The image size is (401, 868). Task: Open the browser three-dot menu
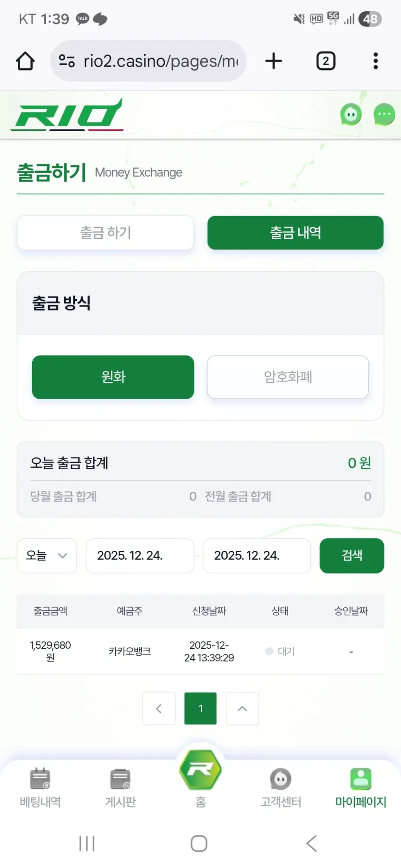click(376, 61)
